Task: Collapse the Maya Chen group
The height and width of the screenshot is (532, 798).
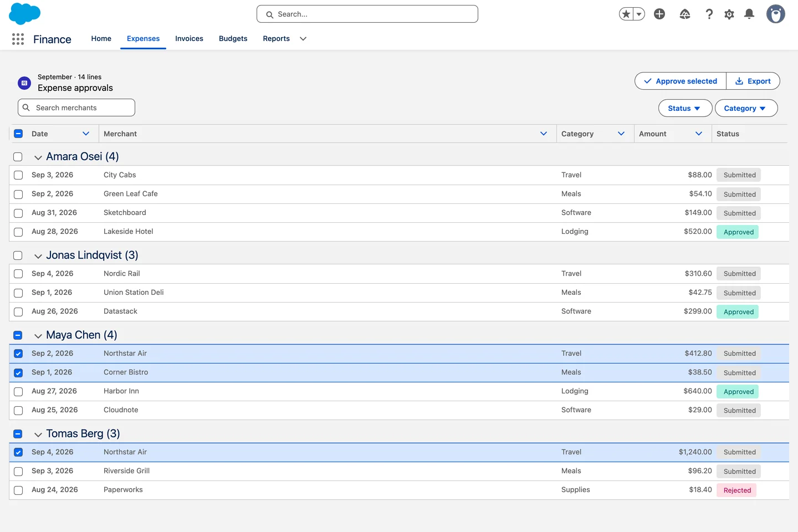Action: click(38, 336)
